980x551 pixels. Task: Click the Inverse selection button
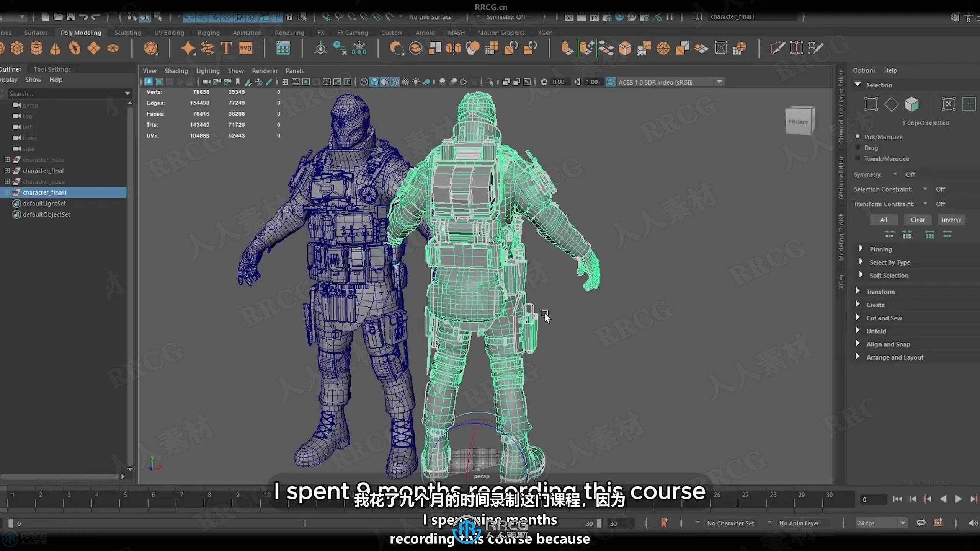pyautogui.click(x=951, y=220)
